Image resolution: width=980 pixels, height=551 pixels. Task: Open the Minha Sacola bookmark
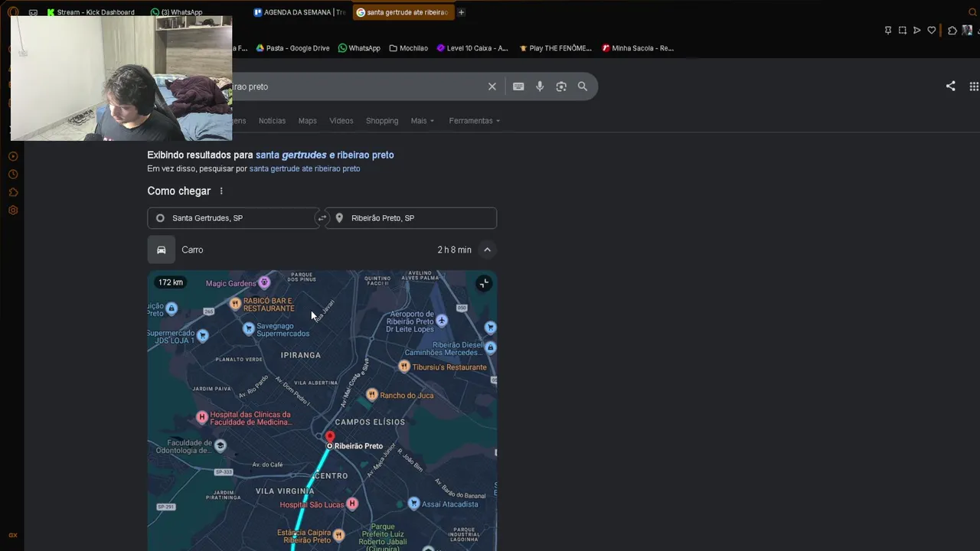(x=637, y=48)
